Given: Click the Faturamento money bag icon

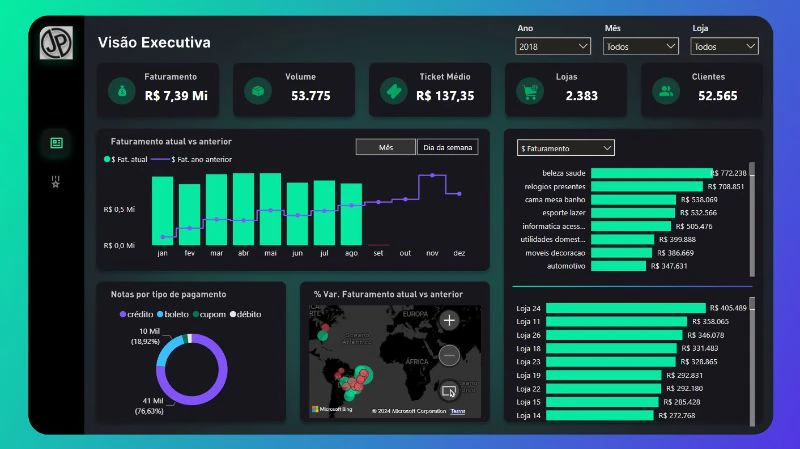Looking at the screenshot, I should tap(121, 91).
